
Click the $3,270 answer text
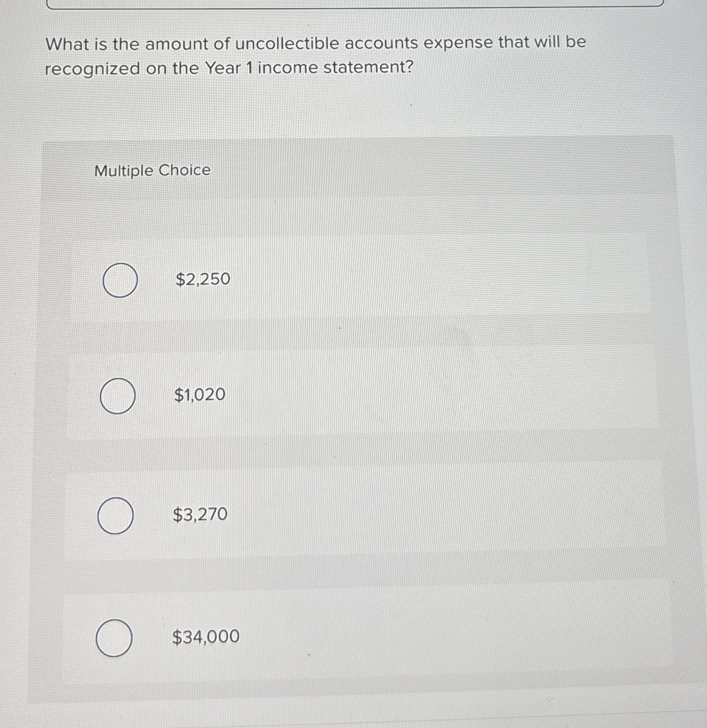coord(201,515)
